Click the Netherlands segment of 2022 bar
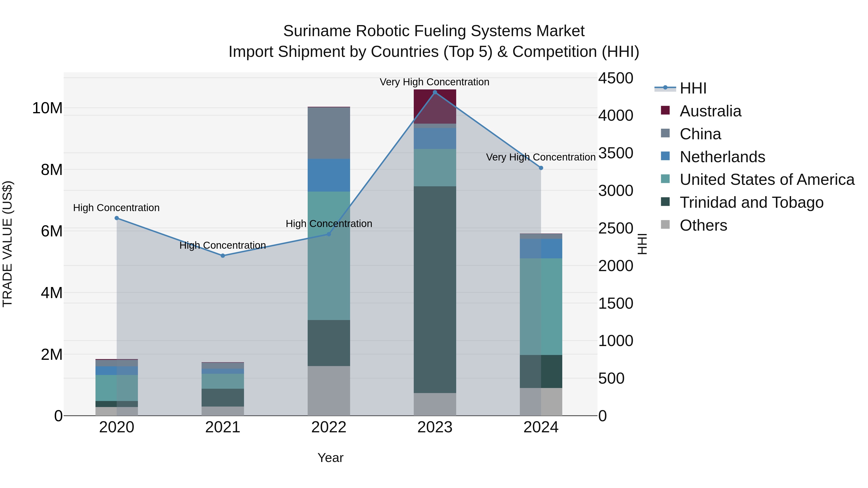Image resolution: width=868 pixels, height=488 pixels. (329, 175)
